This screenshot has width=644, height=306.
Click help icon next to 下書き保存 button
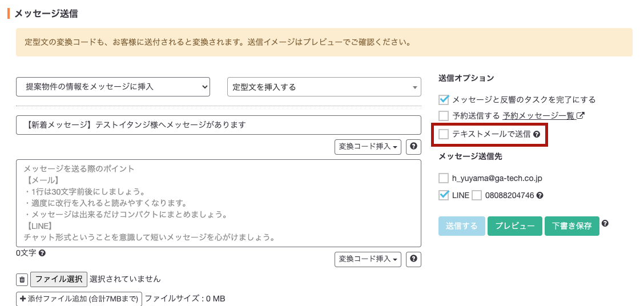605,223
